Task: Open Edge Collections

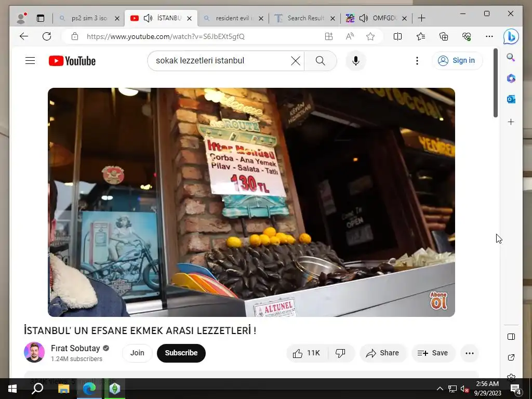Action: pos(444,36)
